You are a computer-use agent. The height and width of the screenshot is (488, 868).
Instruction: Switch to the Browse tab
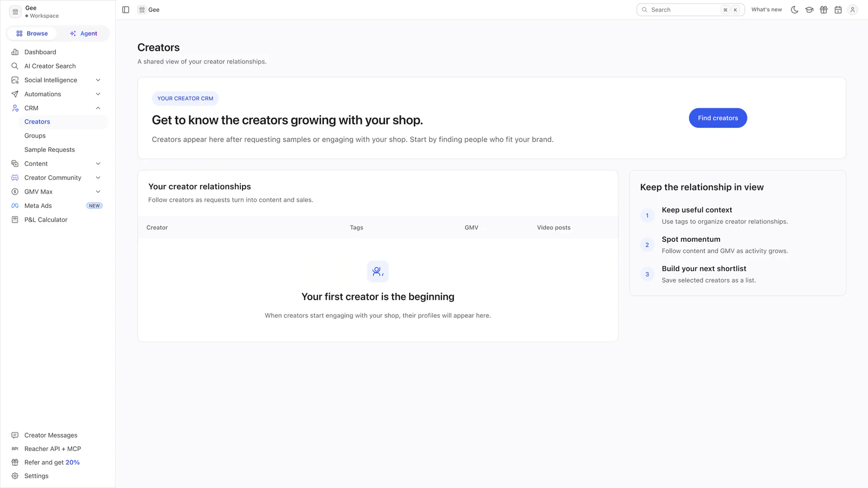tap(32, 34)
